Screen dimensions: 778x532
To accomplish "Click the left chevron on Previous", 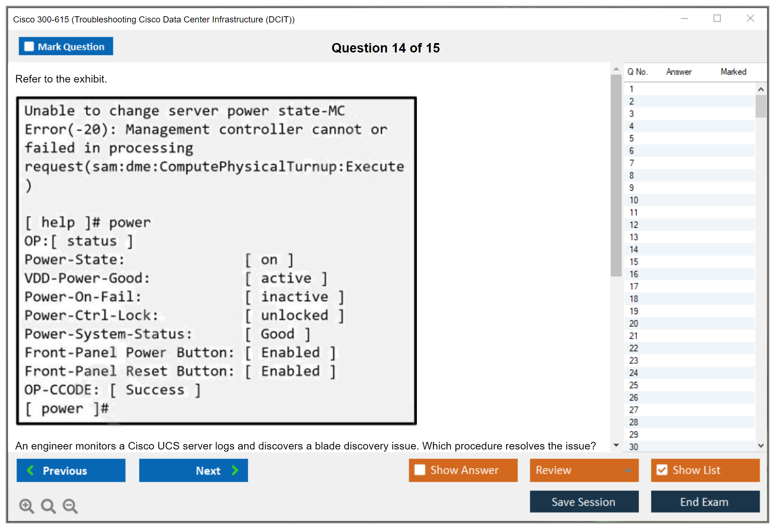I will [x=30, y=470].
